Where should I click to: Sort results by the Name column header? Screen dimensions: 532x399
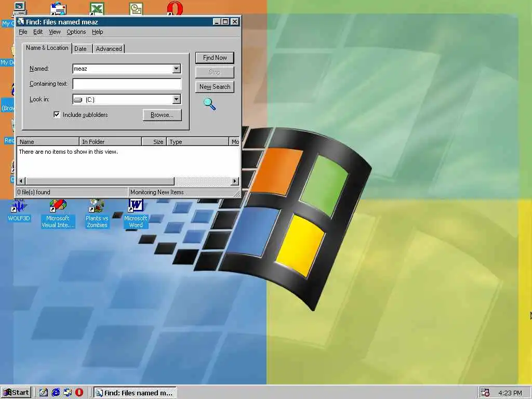point(48,141)
